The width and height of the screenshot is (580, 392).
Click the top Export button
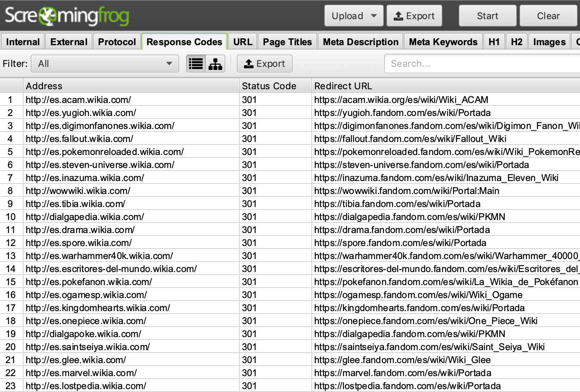click(414, 16)
